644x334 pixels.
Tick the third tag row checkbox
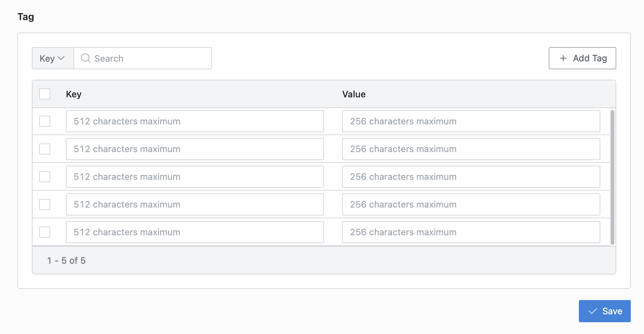click(45, 177)
